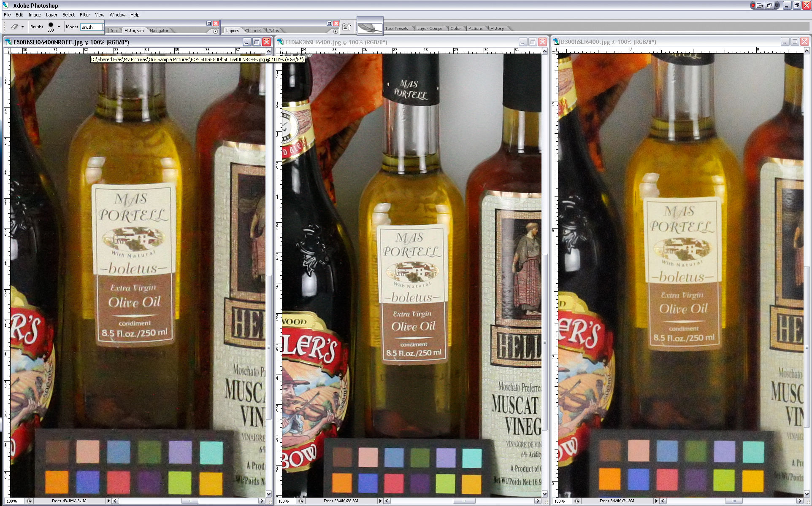Open the Layer Comps tab
This screenshot has height=506, width=812.
pyautogui.click(x=430, y=28)
